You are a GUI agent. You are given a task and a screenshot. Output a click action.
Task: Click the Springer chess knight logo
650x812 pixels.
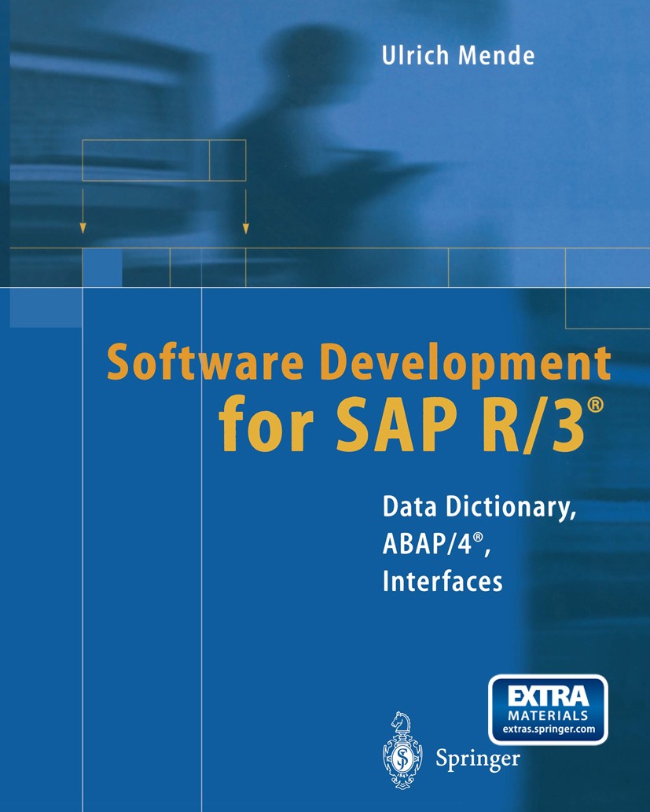click(x=402, y=749)
